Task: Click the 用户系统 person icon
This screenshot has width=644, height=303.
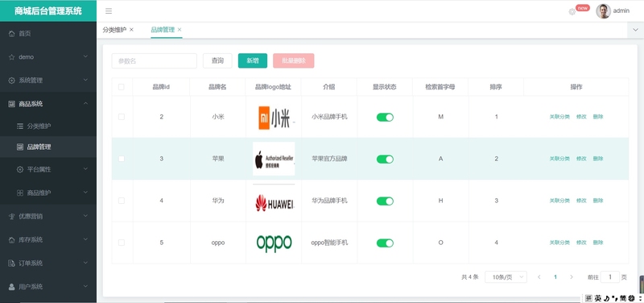Action: [12, 287]
